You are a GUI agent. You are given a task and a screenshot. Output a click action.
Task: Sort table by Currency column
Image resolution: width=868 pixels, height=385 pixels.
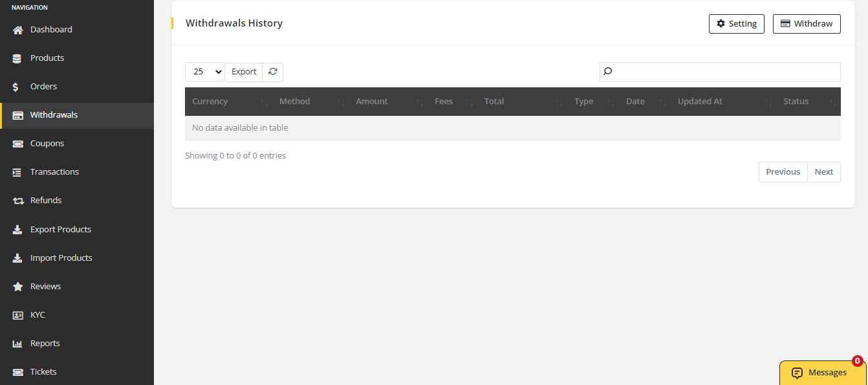pyautogui.click(x=228, y=102)
